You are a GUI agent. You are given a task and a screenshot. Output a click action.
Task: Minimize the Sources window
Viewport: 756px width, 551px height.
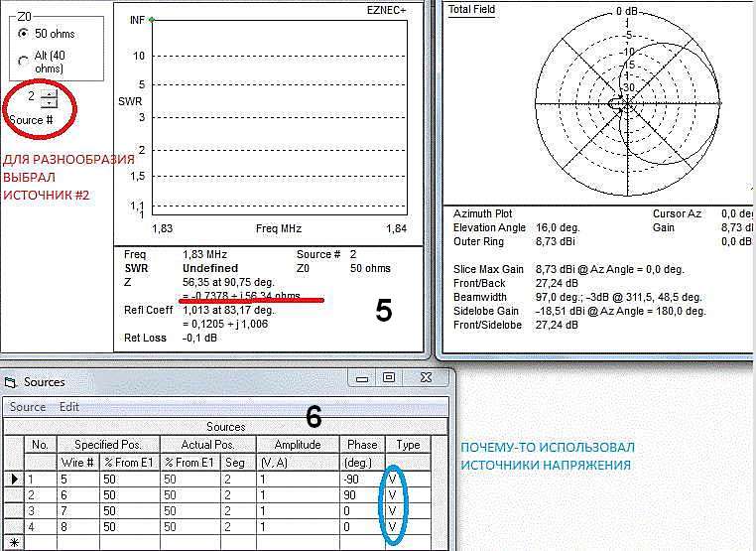tap(361, 378)
